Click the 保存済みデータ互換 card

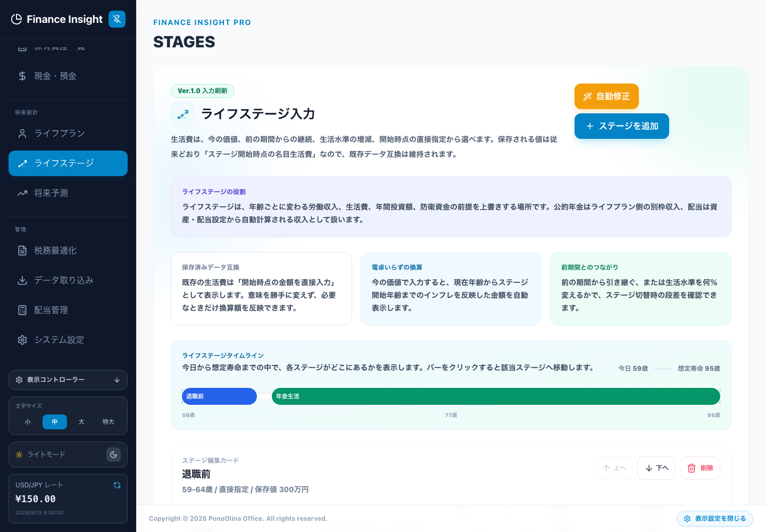coord(261,289)
